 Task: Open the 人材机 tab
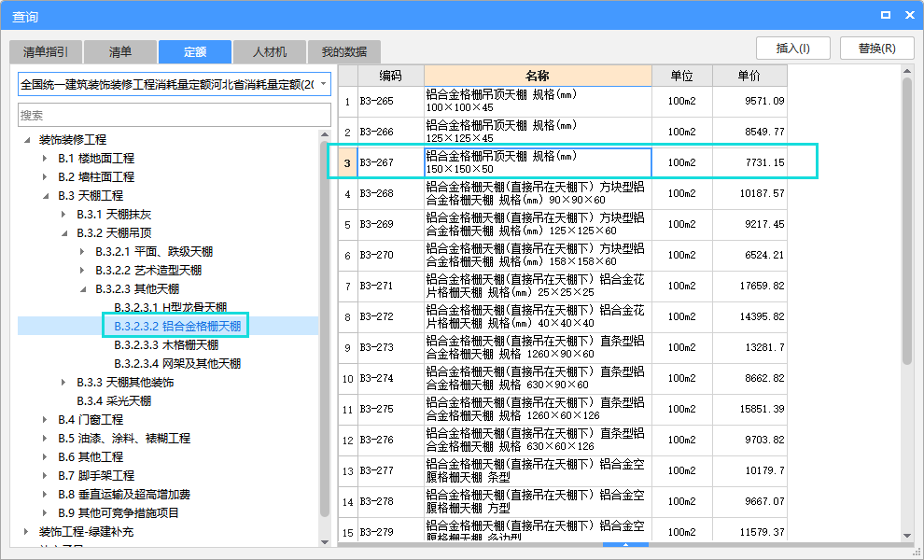point(270,52)
